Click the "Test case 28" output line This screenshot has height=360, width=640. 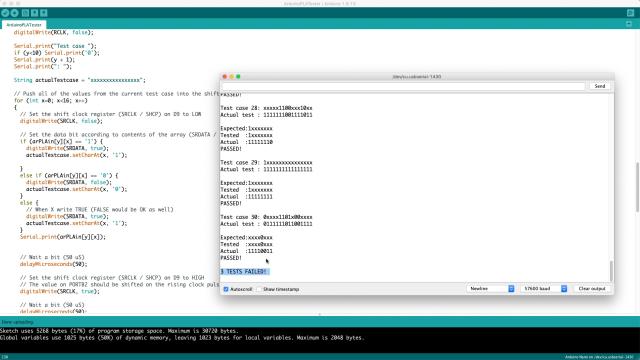(267, 108)
